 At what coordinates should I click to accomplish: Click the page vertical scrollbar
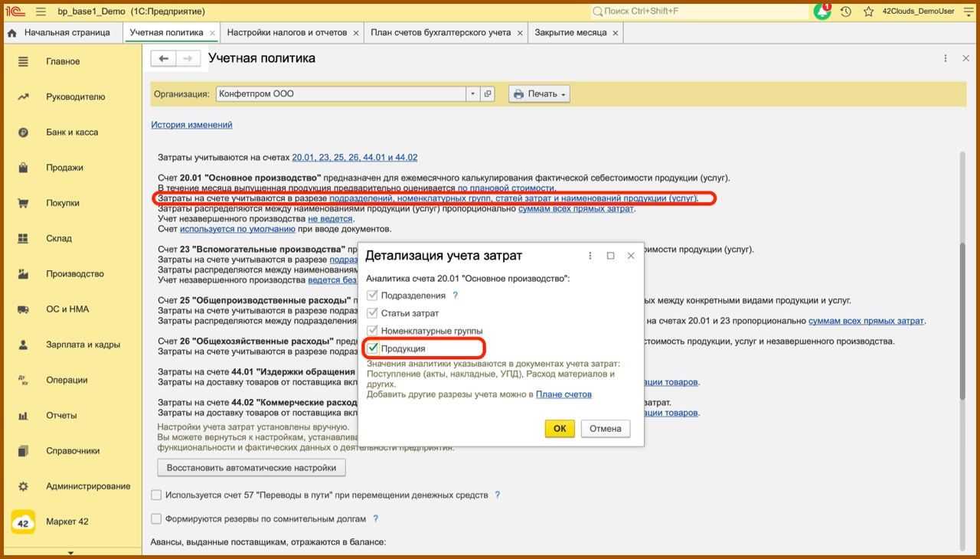[963, 322]
